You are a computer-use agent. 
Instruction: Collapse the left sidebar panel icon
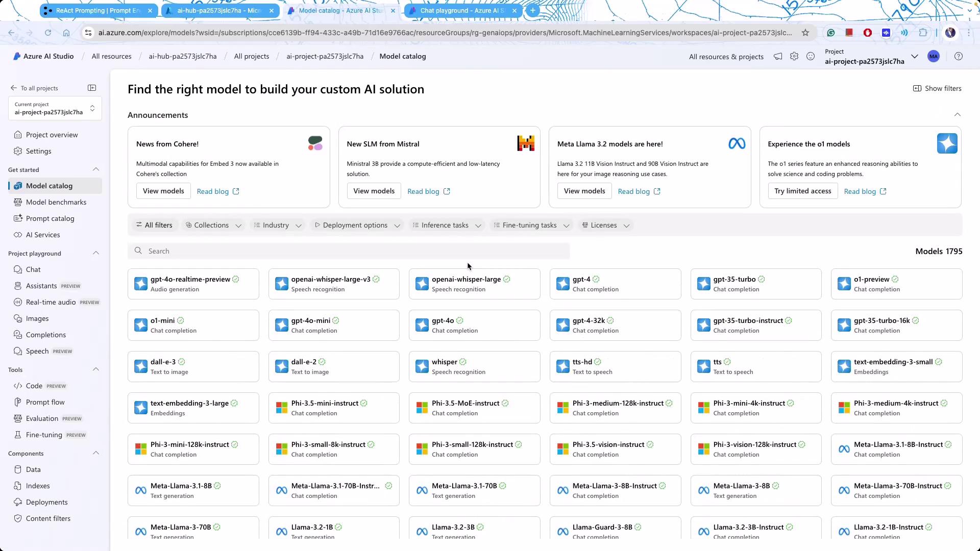(x=92, y=88)
